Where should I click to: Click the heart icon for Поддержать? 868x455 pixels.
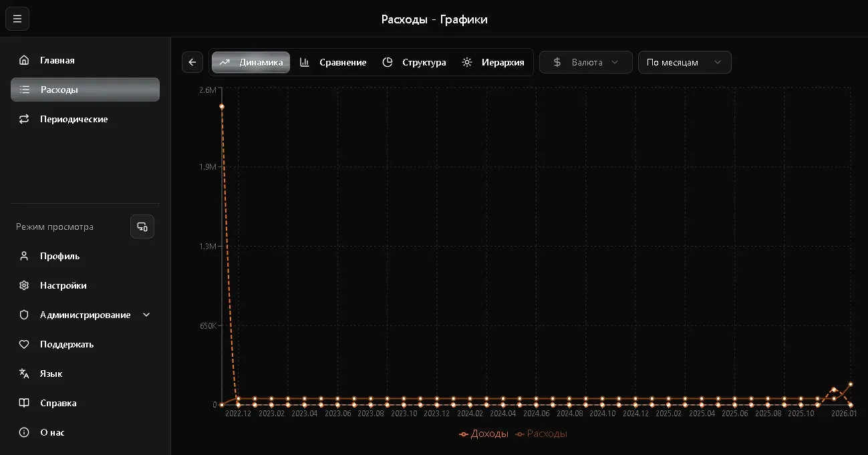click(24, 344)
